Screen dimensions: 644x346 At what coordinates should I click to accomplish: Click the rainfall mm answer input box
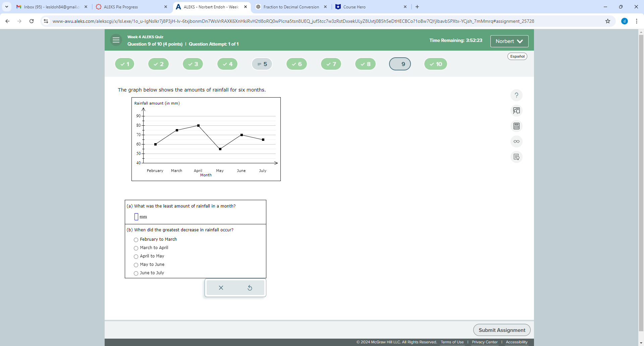136,217
